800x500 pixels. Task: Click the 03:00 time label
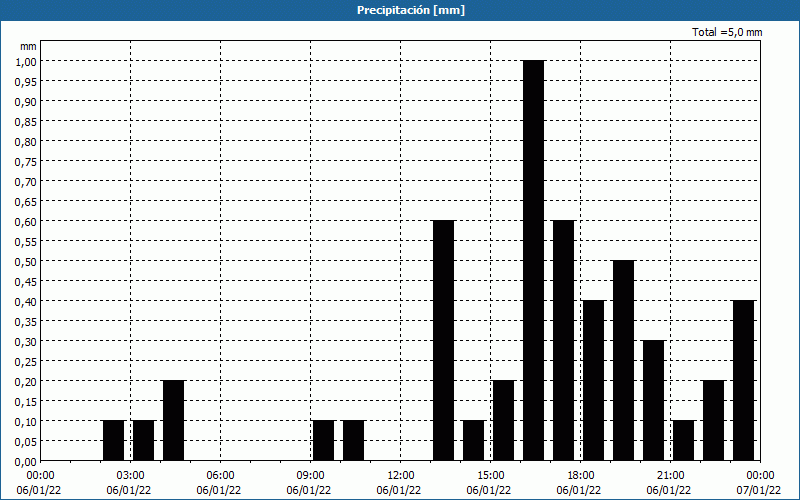click(131, 476)
